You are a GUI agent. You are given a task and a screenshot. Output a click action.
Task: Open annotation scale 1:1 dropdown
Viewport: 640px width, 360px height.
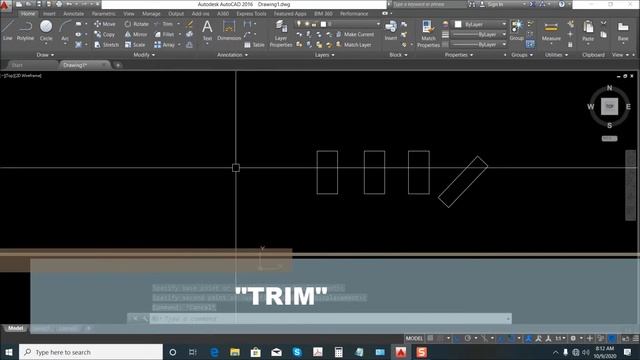click(x=560, y=338)
